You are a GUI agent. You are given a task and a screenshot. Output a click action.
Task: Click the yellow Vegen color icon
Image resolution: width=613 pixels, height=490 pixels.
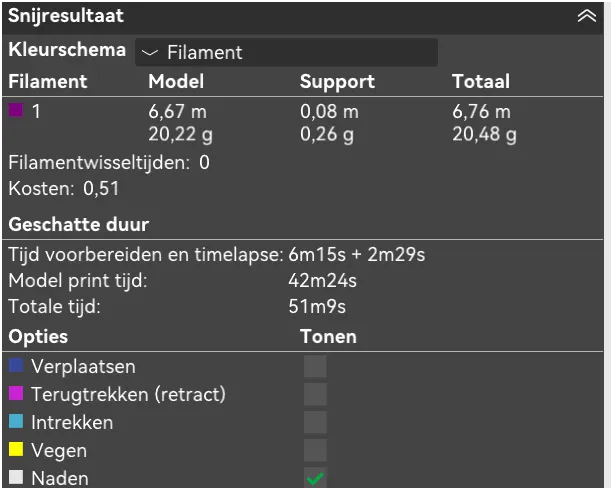point(16,449)
